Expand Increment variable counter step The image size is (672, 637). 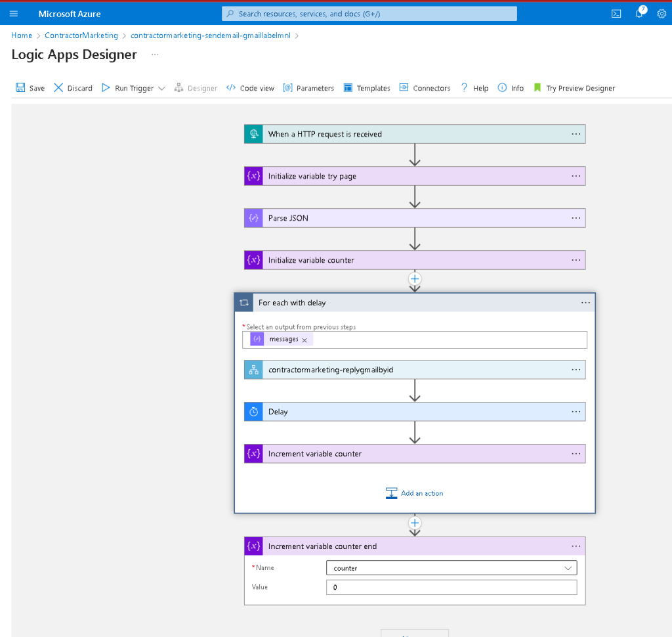415,453
